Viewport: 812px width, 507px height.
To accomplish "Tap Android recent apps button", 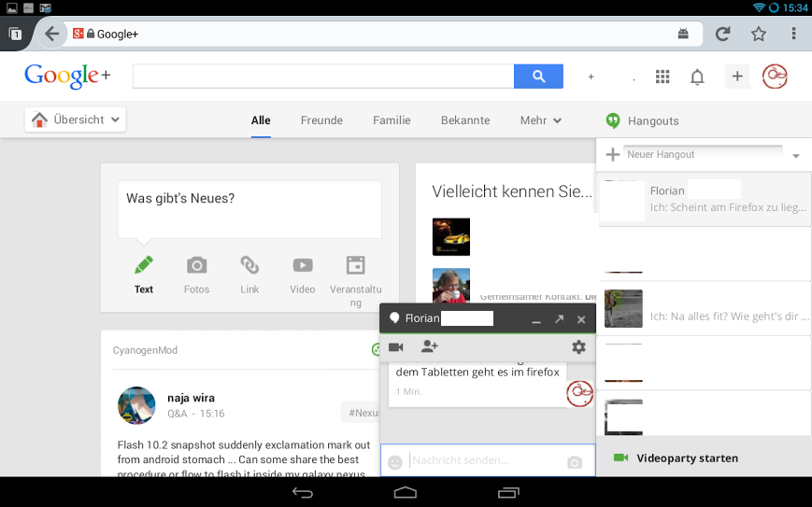I will pyautogui.click(x=508, y=492).
